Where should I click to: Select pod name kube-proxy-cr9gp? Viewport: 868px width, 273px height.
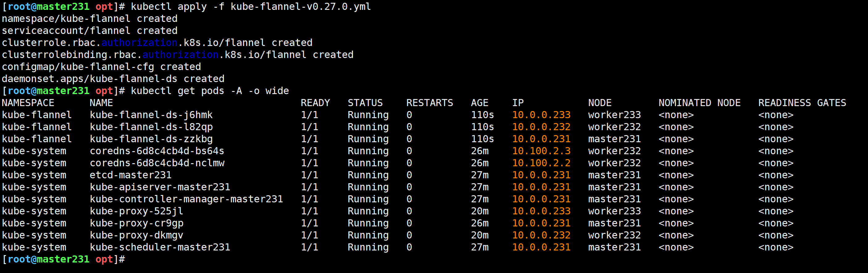(x=136, y=224)
